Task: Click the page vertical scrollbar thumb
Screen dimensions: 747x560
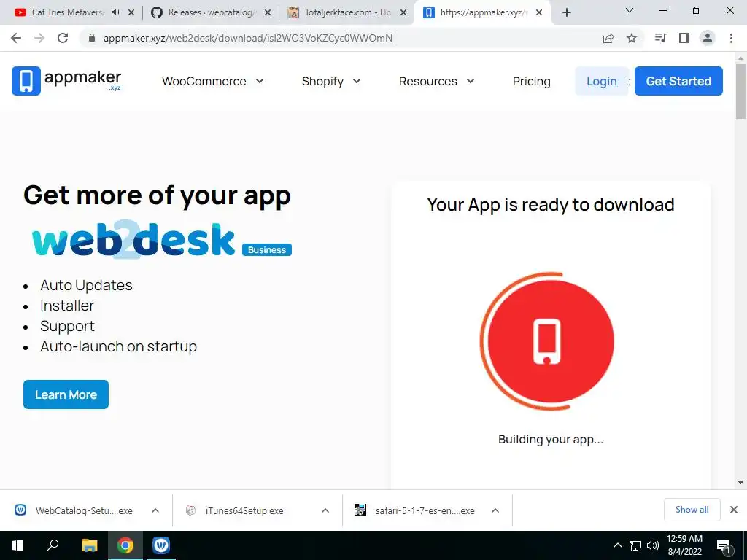Action: click(x=741, y=91)
